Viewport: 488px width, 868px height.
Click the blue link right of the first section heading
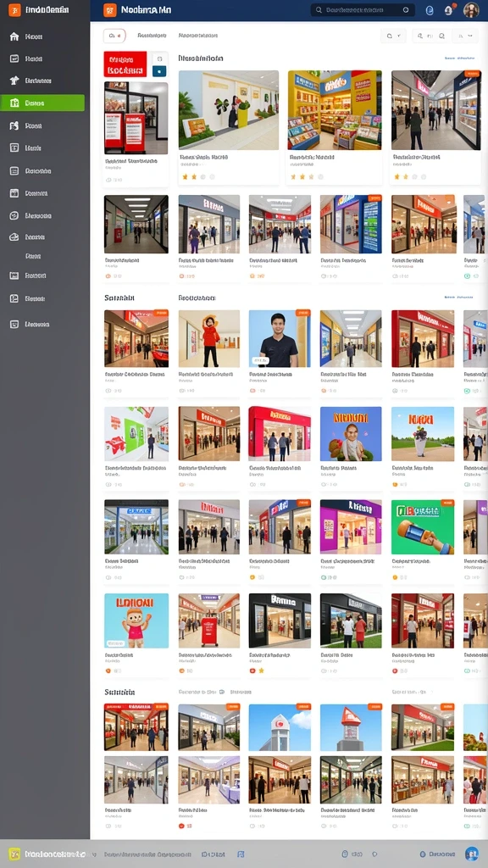459,58
